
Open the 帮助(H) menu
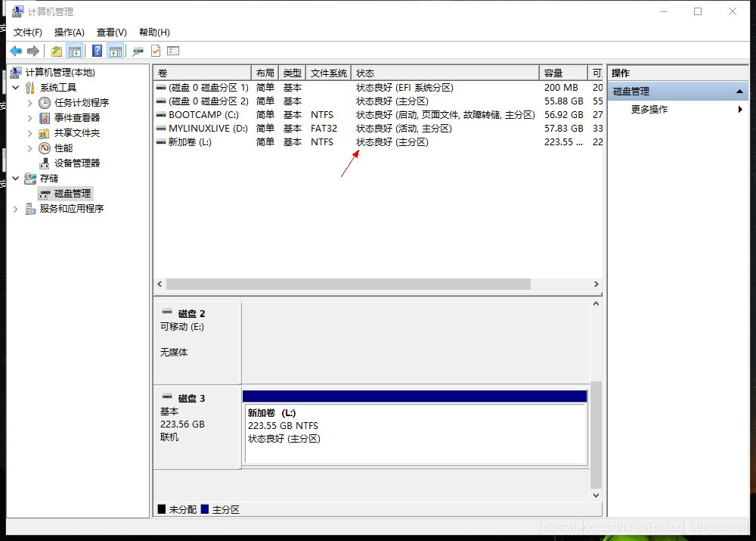pos(154,33)
